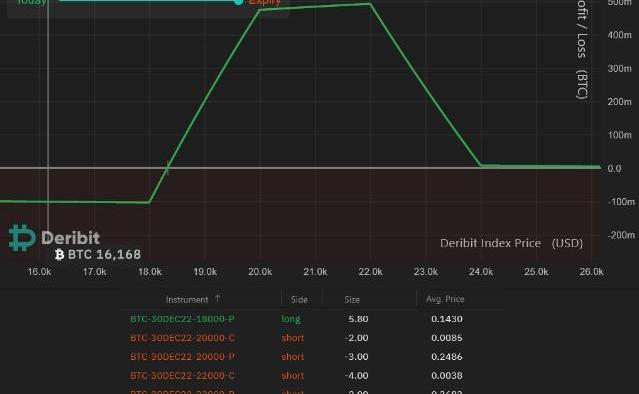The height and width of the screenshot is (394, 639).
Task: Open the BTC-30DEC22-20000-C instrument
Action: click(182, 338)
